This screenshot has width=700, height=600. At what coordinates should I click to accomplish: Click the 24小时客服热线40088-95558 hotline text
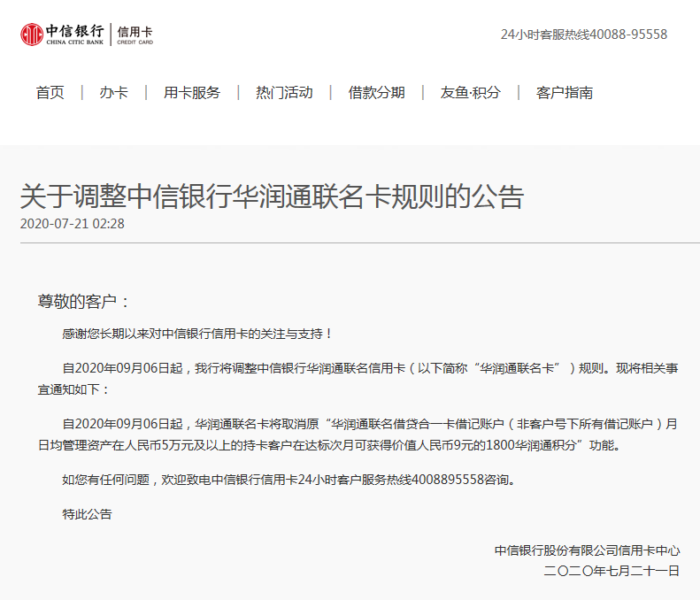[584, 35]
